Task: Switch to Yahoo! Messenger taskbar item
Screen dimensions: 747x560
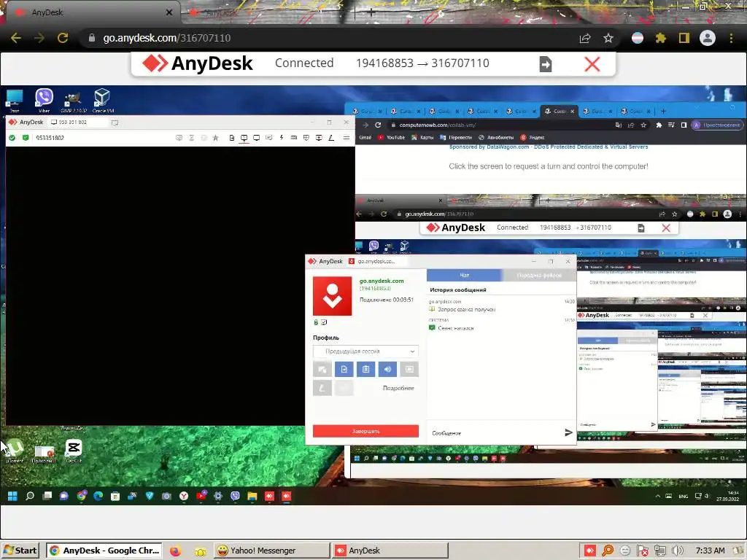Action: pos(271,551)
